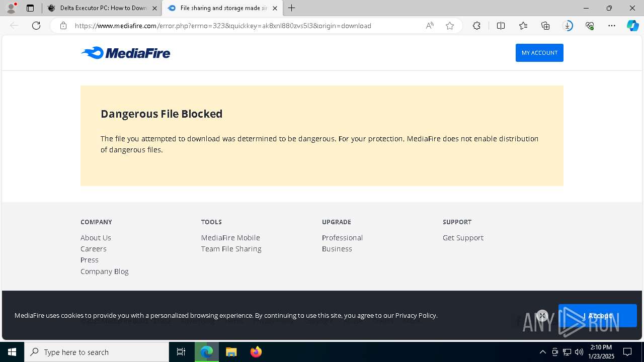Activate the Read aloud icon

[430, 26]
